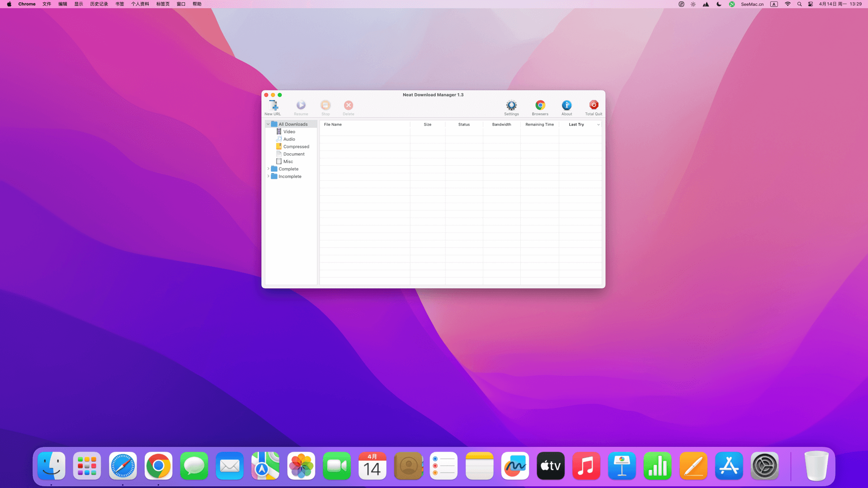This screenshot has height=488, width=868.
Task: Click the Spotlight search icon
Action: pyautogui.click(x=799, y=4)
